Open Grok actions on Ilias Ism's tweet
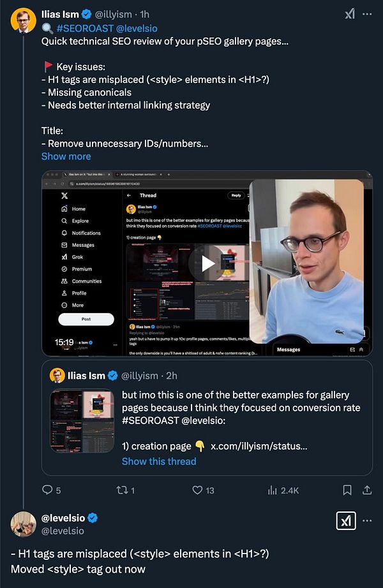 click(349, 12)
